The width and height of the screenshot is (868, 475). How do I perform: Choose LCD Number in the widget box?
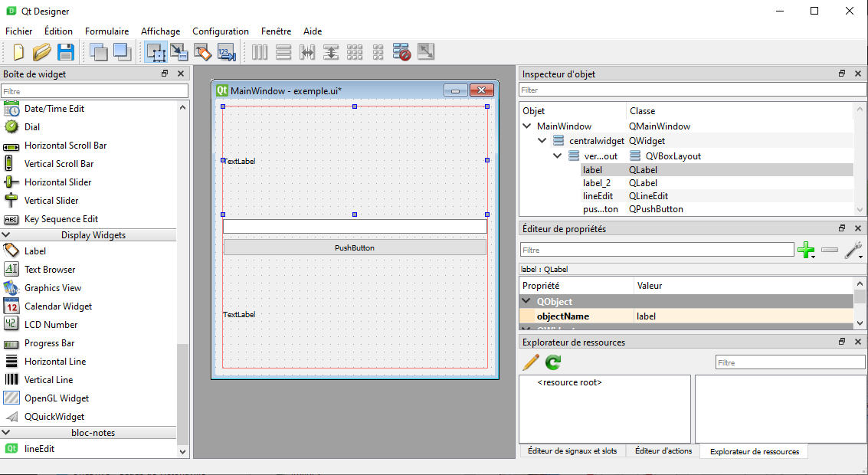coord(51,324)
